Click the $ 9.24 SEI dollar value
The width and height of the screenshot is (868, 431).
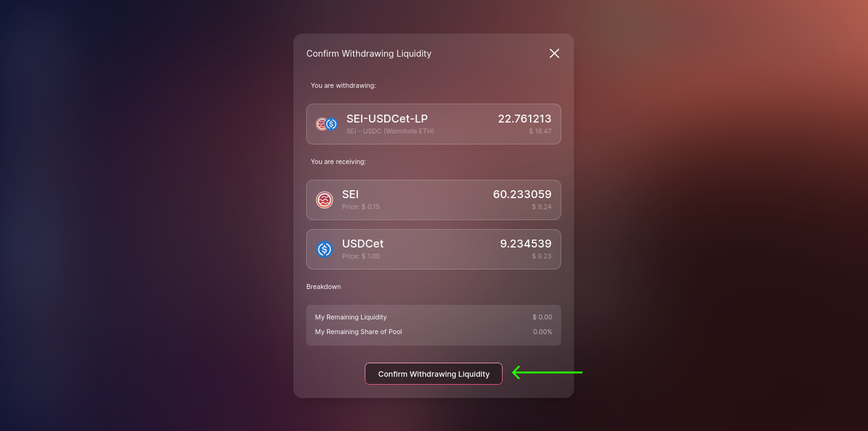click(541, 207)
